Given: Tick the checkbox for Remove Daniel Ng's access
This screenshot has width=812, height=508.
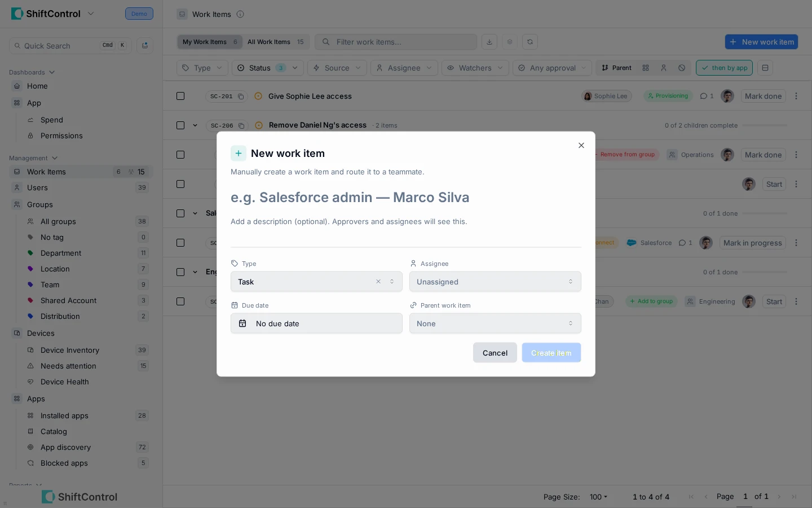Looking at the screenshot, I should coord(180,125).
